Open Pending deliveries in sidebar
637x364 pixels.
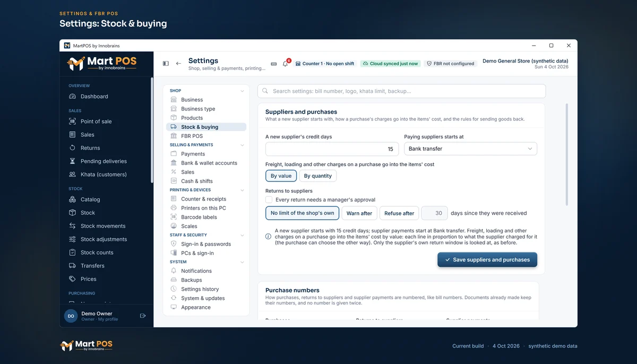[x=106, y=161]
